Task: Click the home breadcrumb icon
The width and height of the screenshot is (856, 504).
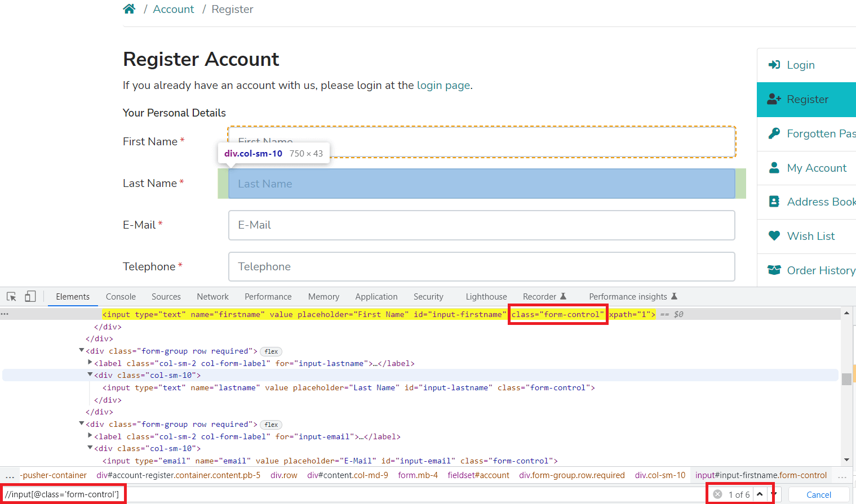Action: [129, 9]
